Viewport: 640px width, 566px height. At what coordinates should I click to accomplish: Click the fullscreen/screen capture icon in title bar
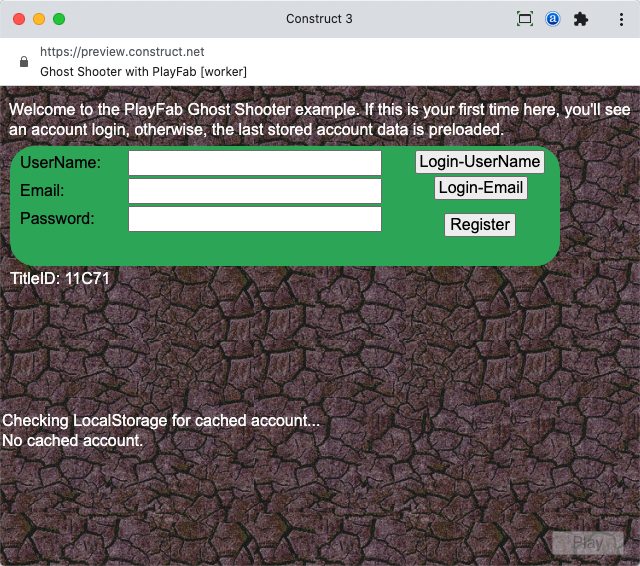(524, 19)
